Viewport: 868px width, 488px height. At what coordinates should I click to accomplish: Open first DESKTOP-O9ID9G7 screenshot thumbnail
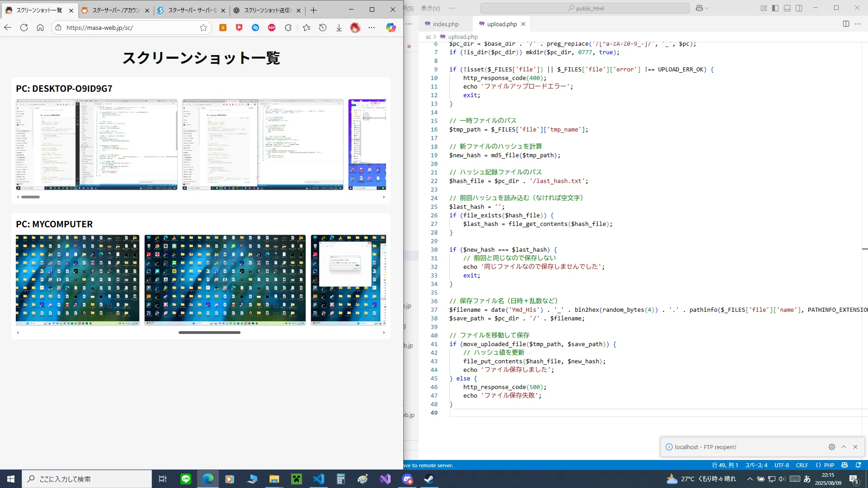[97, 144]
